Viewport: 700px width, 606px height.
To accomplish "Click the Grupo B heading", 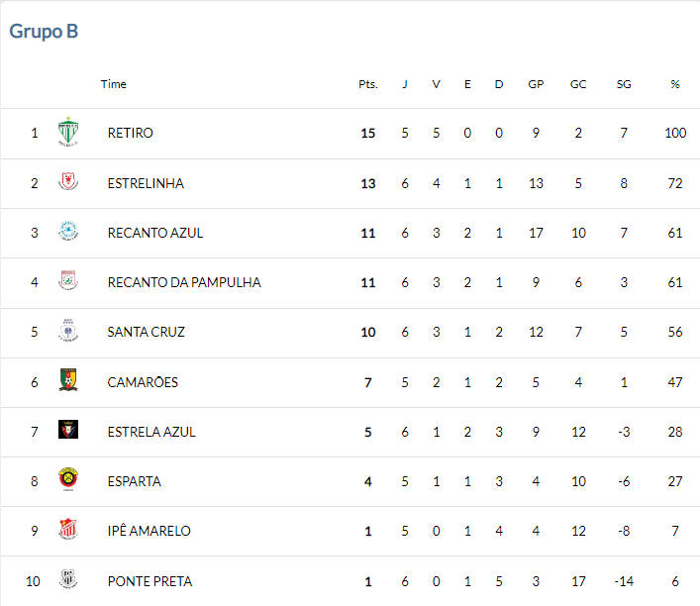I will pos(44,32).
